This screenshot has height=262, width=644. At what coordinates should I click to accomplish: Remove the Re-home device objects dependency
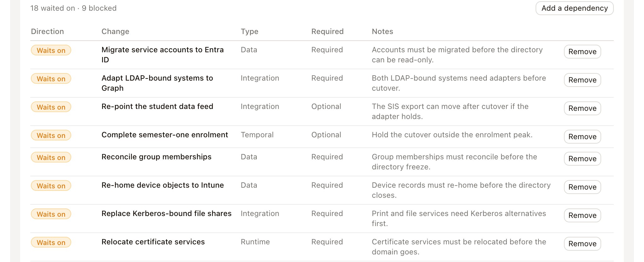point(582,187)
